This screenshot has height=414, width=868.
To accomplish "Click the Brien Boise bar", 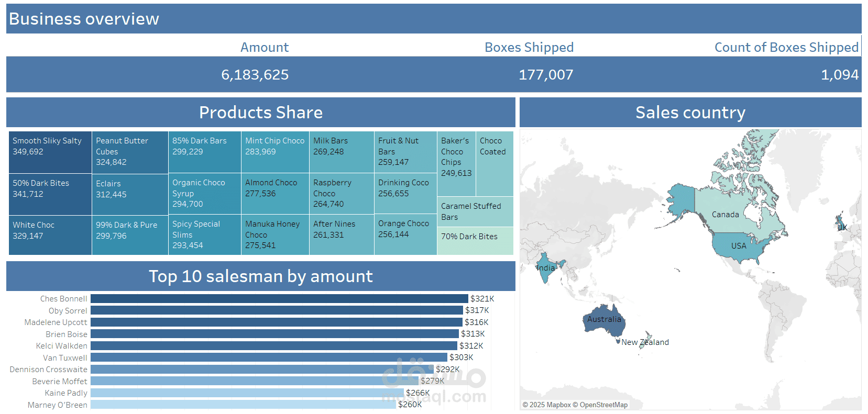I will pos(274,334).
